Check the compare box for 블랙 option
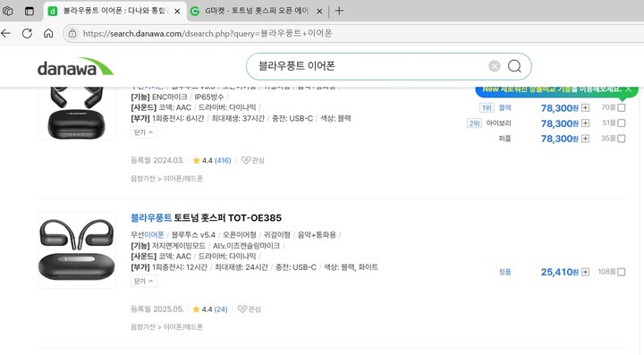Image resolution: width=644 pixels, height=355 pixels. click(622, 108)
